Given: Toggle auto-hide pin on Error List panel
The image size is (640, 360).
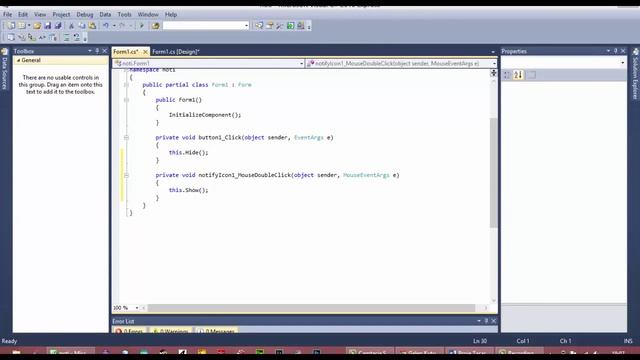Looking at the screenshot, I should pos(486,321).
